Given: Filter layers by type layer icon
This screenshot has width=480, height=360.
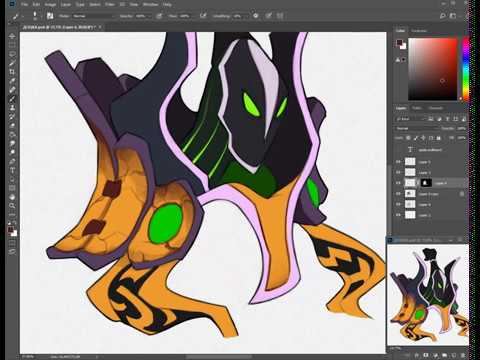Looking at the screenshot, I should point(447,119).
